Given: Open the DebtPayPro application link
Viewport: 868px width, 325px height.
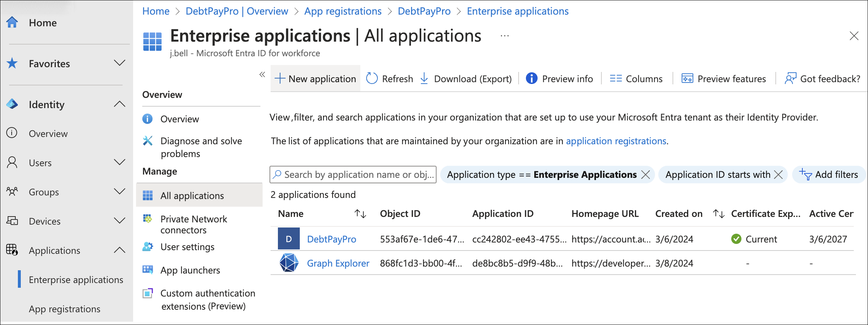Looking at the screenshot, I should [332, 239].
